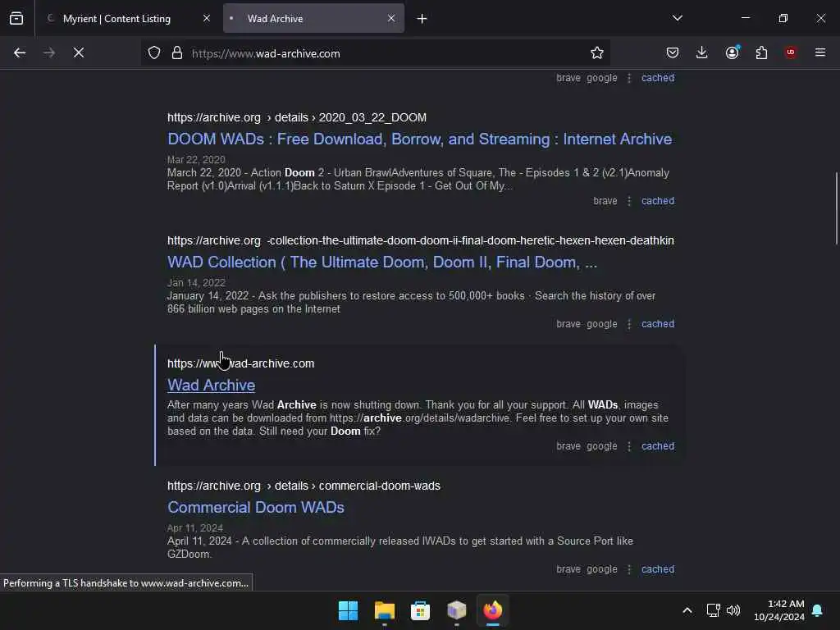
Task: Click the page vertical scrollbar thumb
Action: point(836,208)
